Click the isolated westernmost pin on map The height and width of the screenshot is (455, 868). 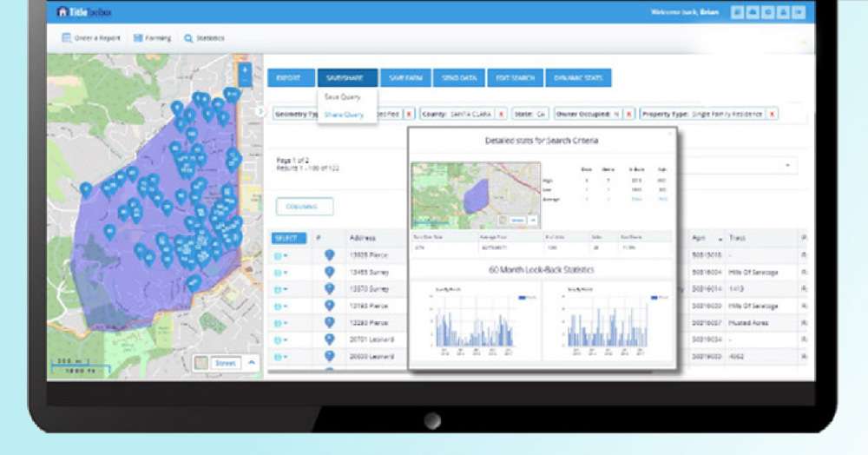click(x=85, y=190)
